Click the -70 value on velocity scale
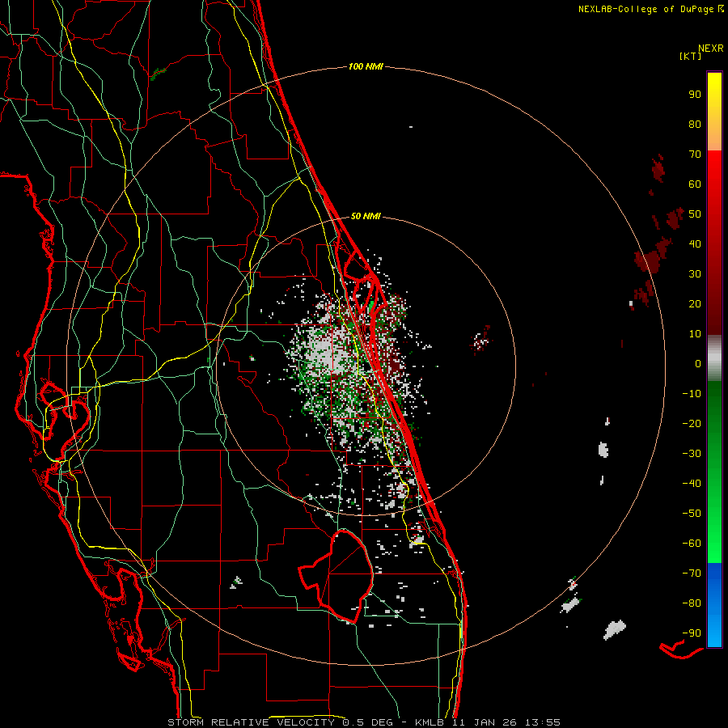Screen dimensions: 728x728 (x=692, y=574)
